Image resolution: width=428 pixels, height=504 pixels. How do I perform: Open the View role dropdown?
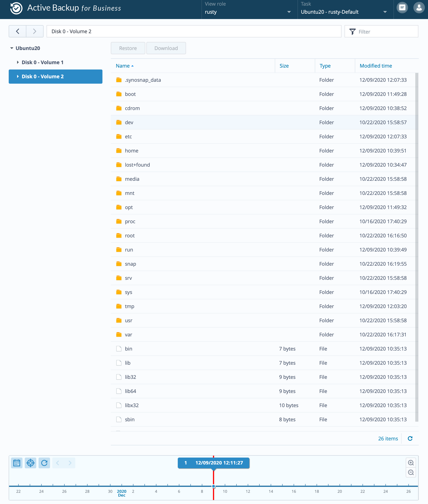(x=249, y=9)
